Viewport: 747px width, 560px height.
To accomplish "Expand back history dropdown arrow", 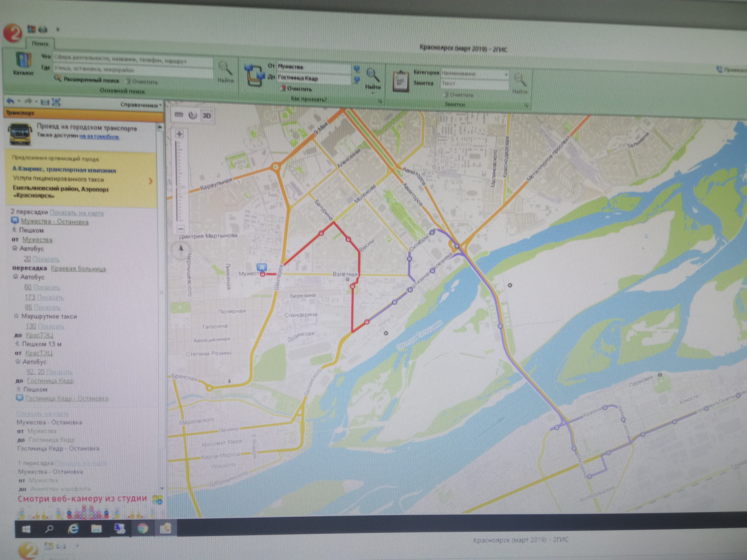I will point(19,101).
